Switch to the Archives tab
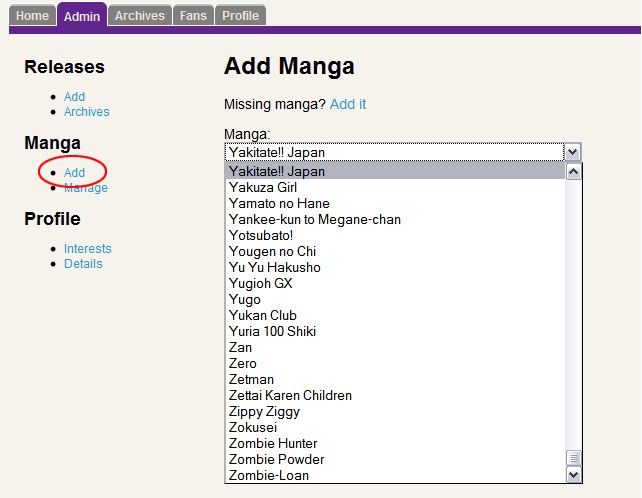 pos(140,16)
